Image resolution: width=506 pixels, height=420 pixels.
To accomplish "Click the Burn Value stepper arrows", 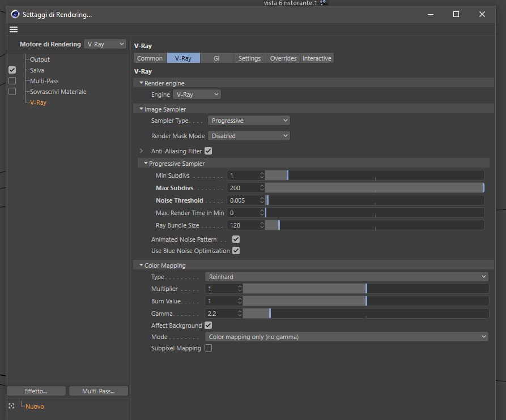I will [x=240, y=301].
